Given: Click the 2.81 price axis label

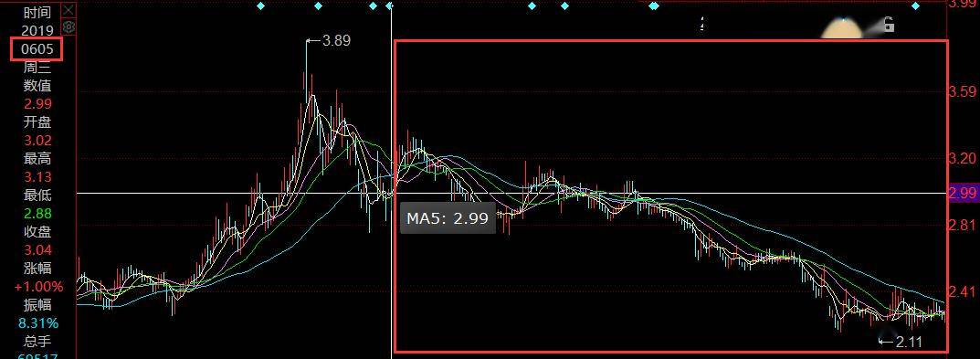Looking at the screenshot, I should (x=963, y=225).
